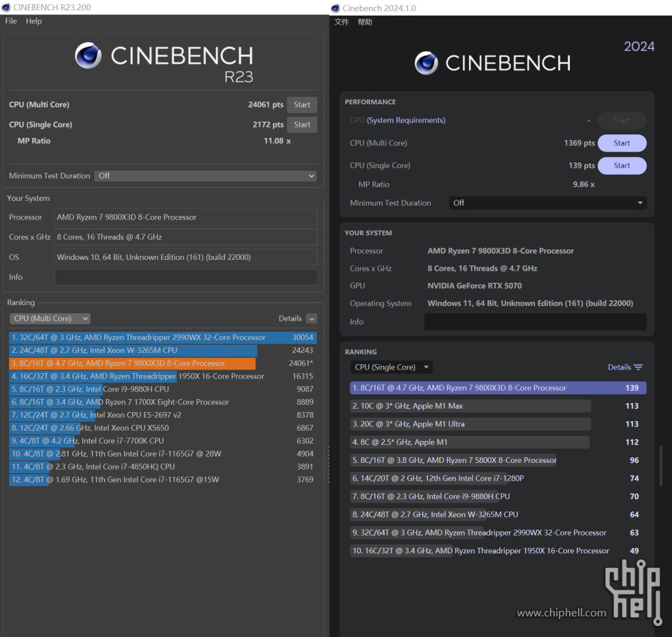Click MP Ratio 9.86 x value in 2024
Screen dimensions: 672x637
point(584,184)
